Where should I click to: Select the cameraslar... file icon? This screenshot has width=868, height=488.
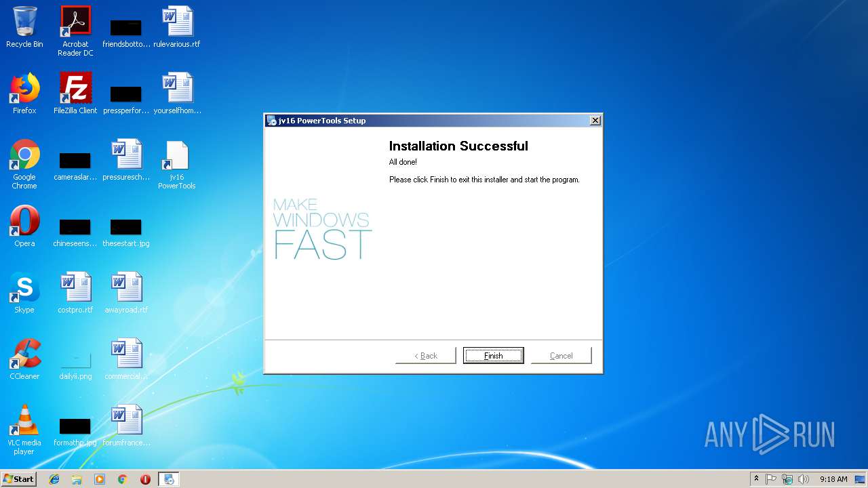pyautogui.click(x=75, y=165)
